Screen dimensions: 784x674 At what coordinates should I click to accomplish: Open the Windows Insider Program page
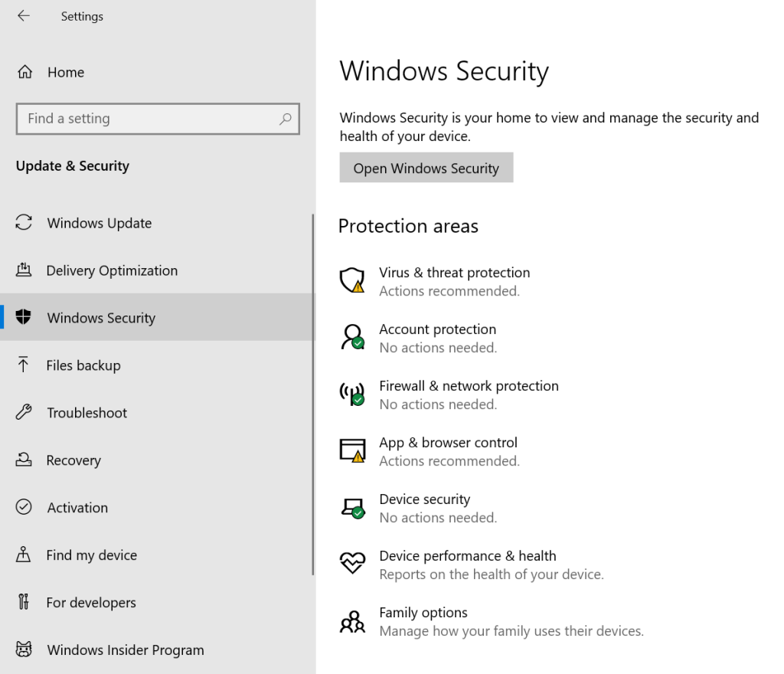point(125,650)
